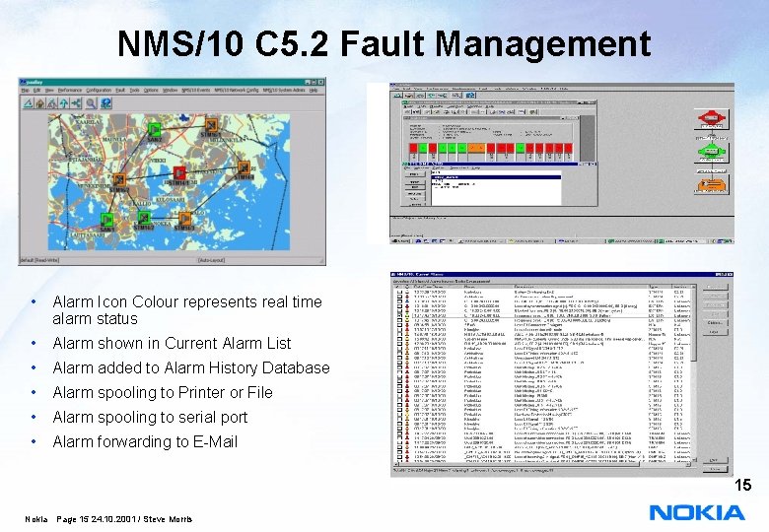This screenshot has width=769, height=532.
Task: Click 'default [Read-Write]' in map status bar
Action: [x=39, y=260]
